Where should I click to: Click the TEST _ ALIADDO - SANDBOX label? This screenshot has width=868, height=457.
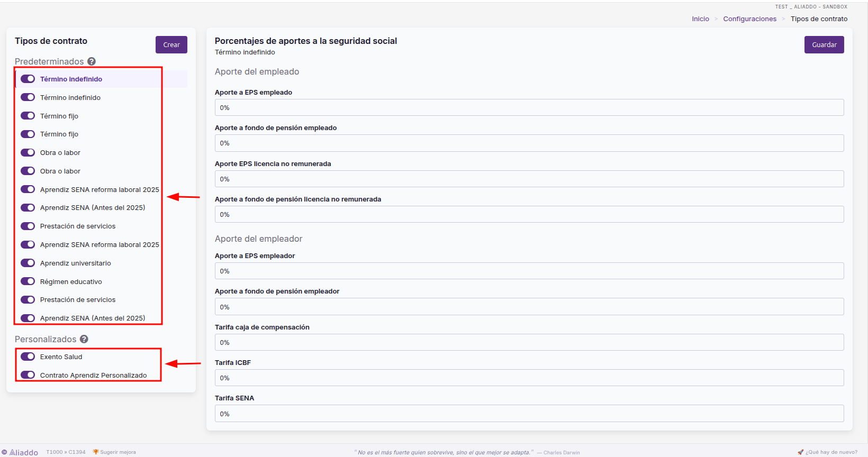811,7
